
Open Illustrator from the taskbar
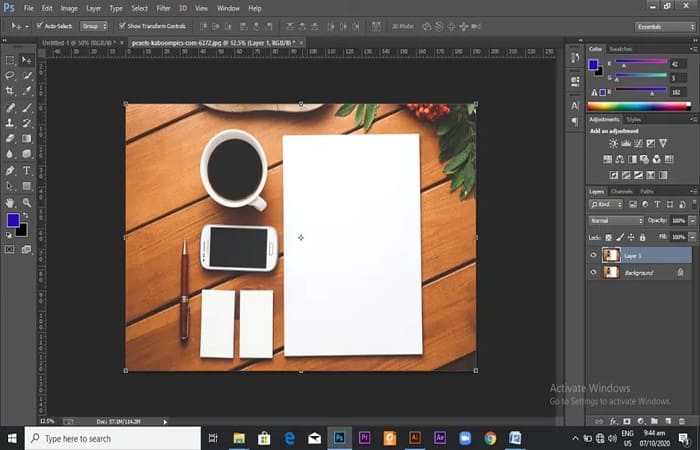point(415,438)
